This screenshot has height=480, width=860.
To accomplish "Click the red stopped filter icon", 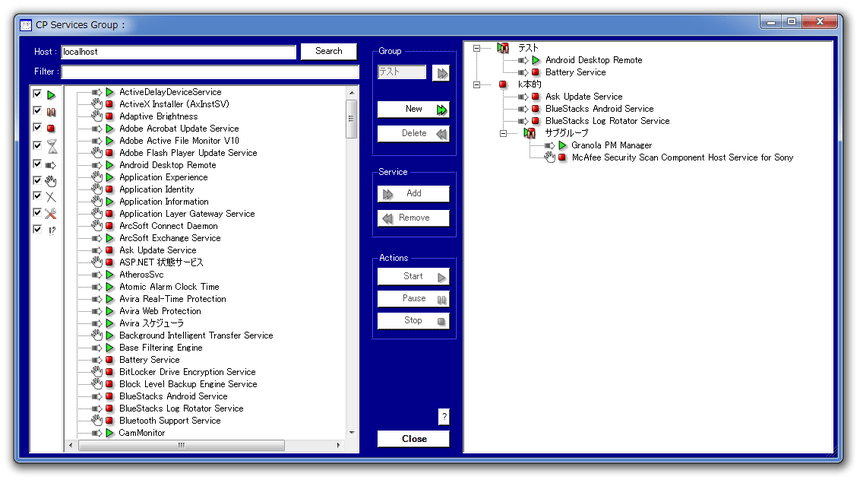I will [x=51, y=128].
